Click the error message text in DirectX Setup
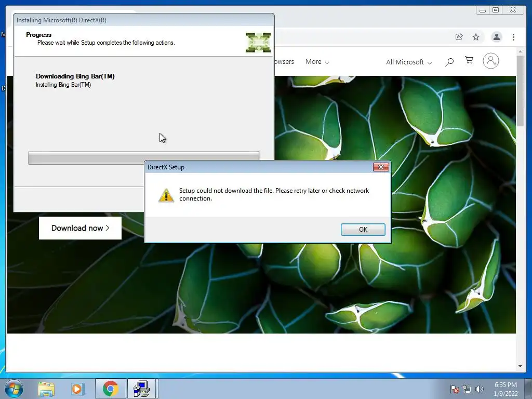 click(x=274, y=194)
